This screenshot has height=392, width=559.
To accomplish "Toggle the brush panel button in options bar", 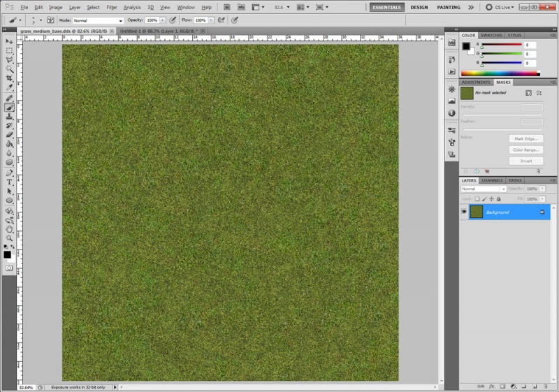I will [50, 20].
